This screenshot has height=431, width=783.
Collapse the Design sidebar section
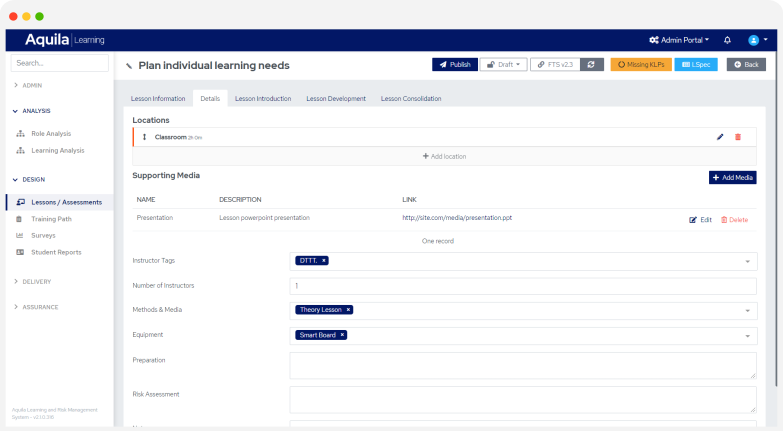click(33, 179)
